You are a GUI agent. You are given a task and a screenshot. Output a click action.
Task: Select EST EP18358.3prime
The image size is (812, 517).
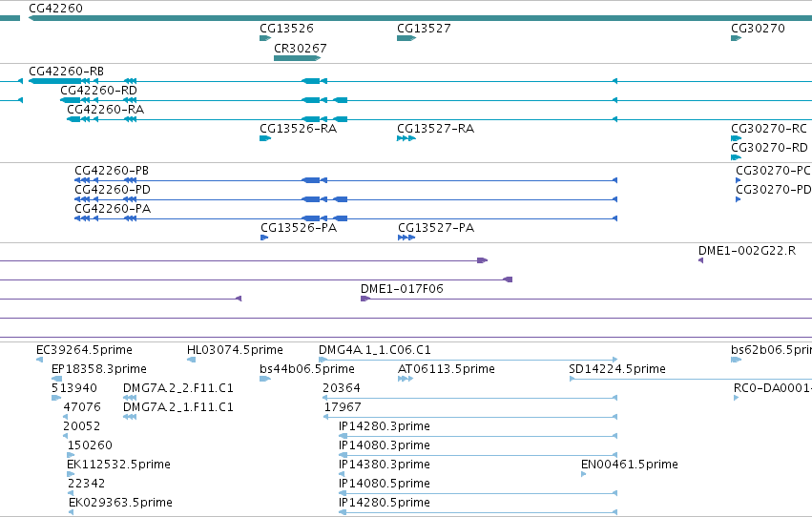(57, 379)
